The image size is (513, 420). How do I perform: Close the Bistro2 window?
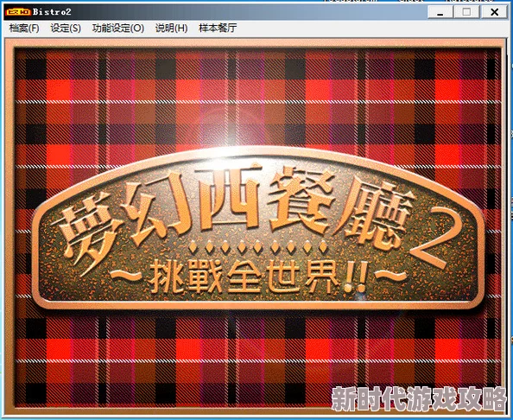pos(494,12)
